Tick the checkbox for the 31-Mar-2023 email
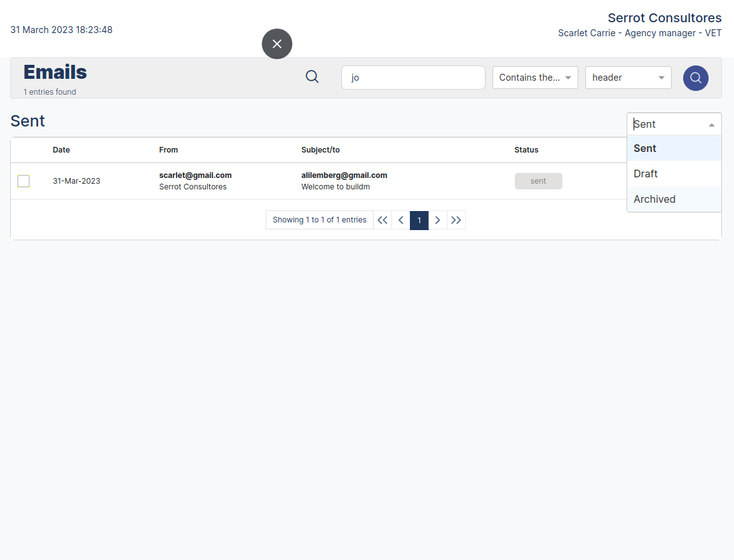The image size is (734, 560). point(24,181)
